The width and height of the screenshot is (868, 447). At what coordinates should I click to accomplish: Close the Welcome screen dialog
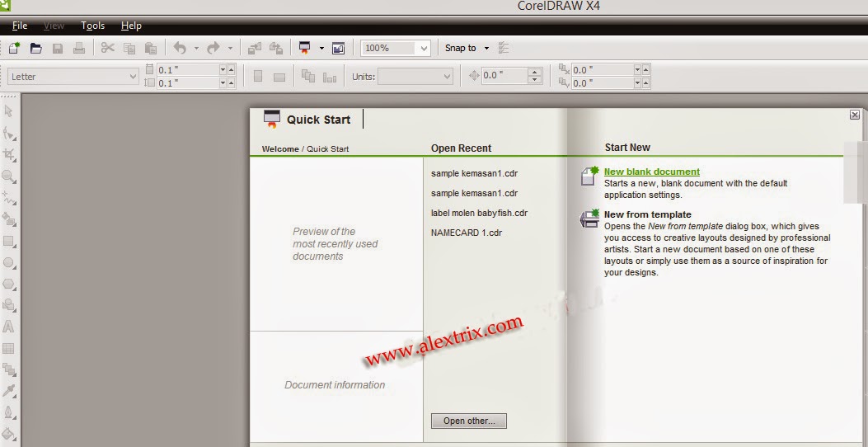tap(855, 115)
